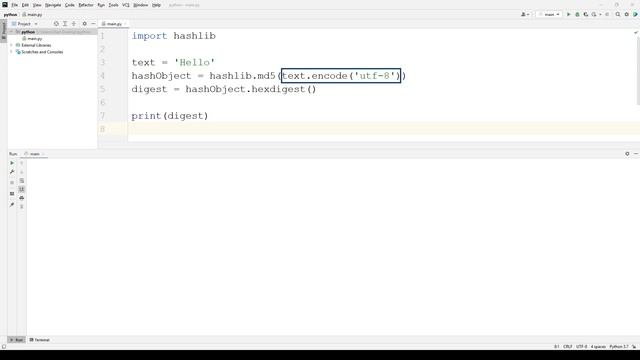Click on hexdigest() in line 5
Image resolution: width=640 pixels, height=360 pixels.
coord(284,89)
